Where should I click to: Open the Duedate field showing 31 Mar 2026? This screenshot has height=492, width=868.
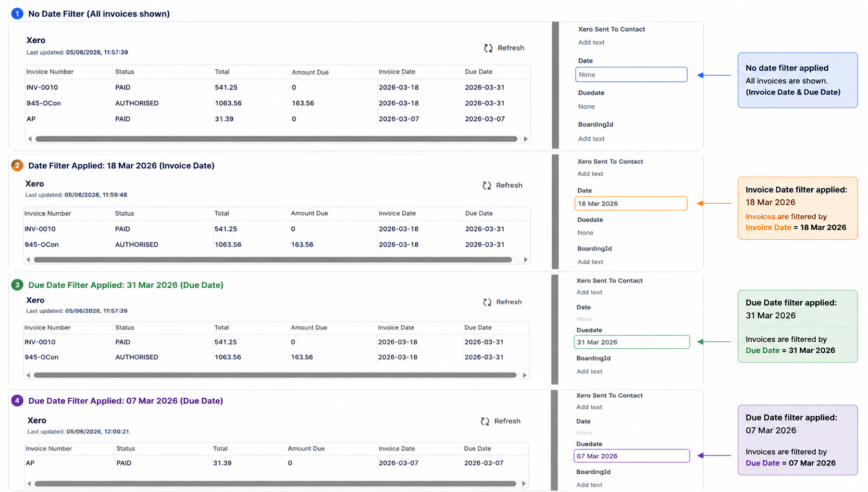click(631, 342)
